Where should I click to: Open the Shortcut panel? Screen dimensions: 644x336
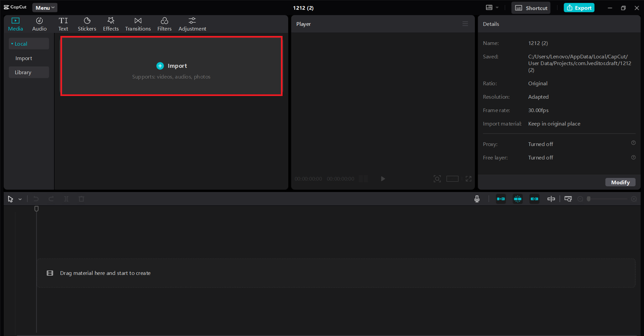point(531,8)
